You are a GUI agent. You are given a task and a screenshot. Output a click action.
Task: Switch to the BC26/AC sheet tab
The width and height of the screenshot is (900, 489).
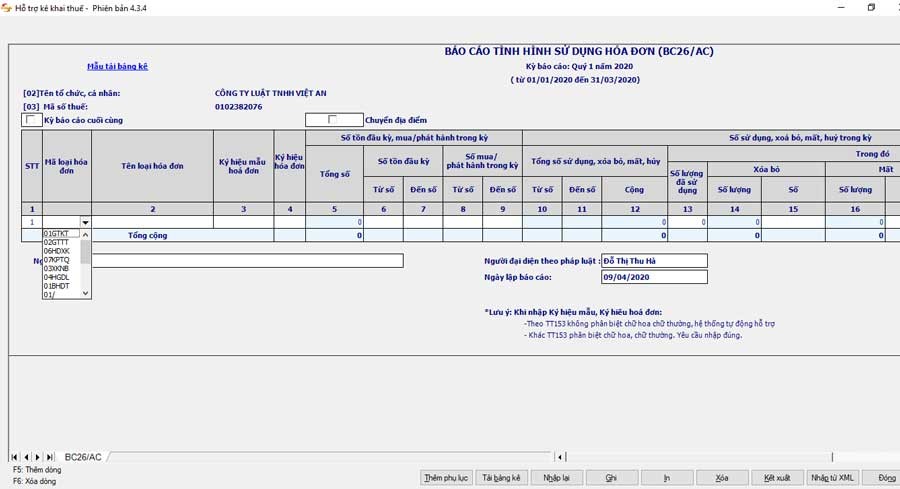coord(83,457)
